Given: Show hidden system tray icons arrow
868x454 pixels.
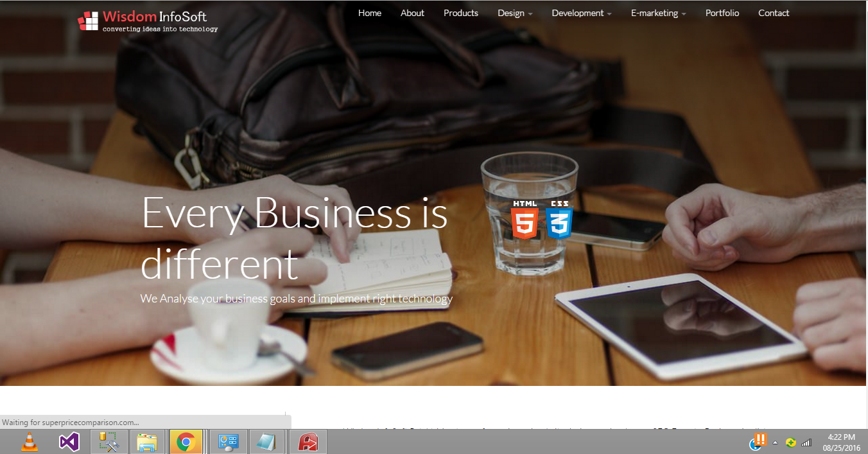Looking at the screenshot, I should (x=775, y=442).
